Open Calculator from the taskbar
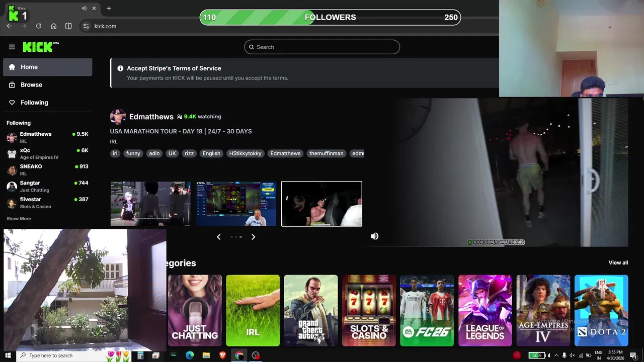 tap(140, 355)
